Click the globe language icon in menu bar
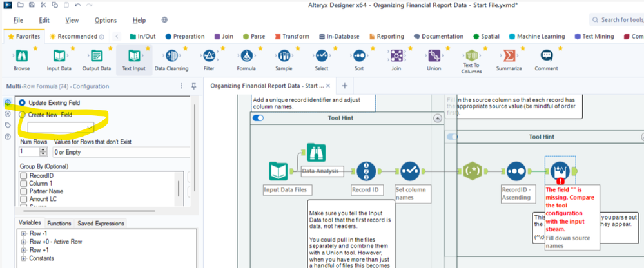 (x=164, y=20)
